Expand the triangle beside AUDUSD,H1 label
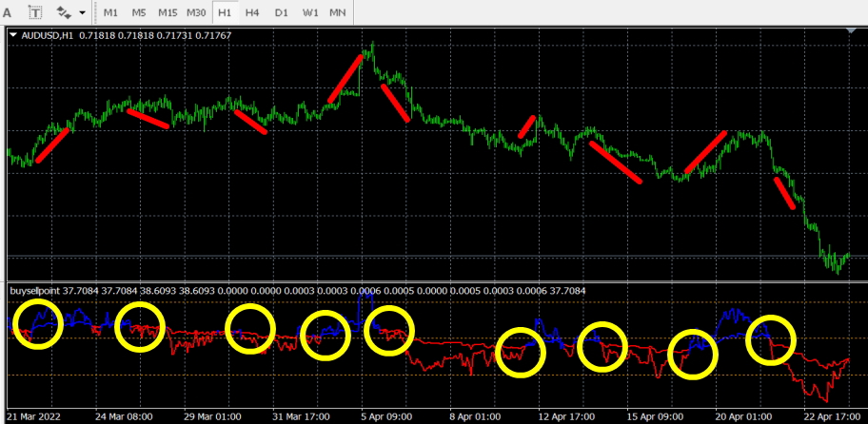Viewport: 868px width, 424px height. pyautogui.click(x=12, y=35)
